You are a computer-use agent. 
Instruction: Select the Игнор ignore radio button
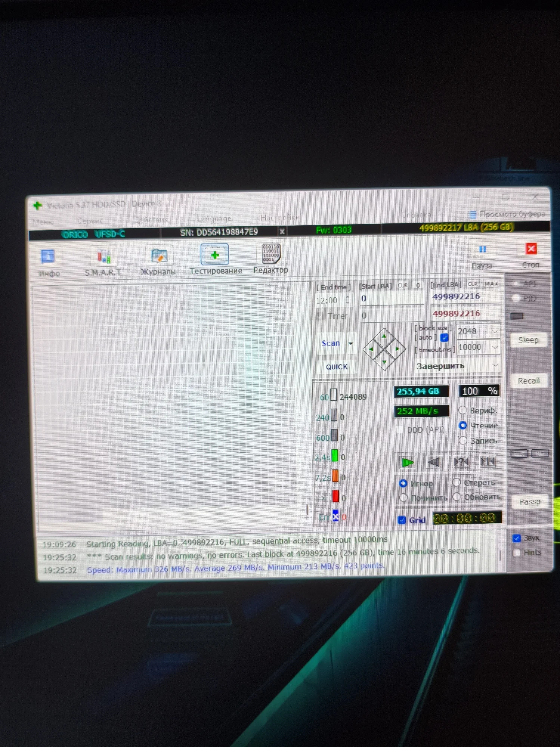click(403, 484)
